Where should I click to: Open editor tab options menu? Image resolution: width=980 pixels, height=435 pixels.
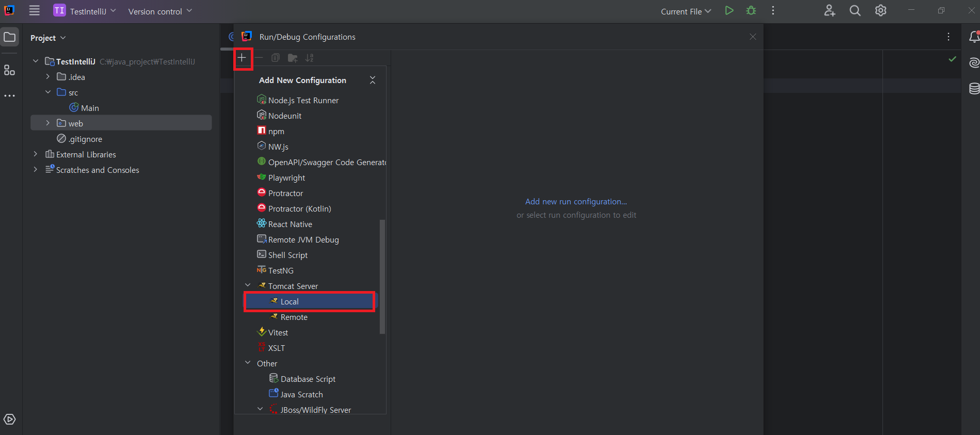click(949, 37)
